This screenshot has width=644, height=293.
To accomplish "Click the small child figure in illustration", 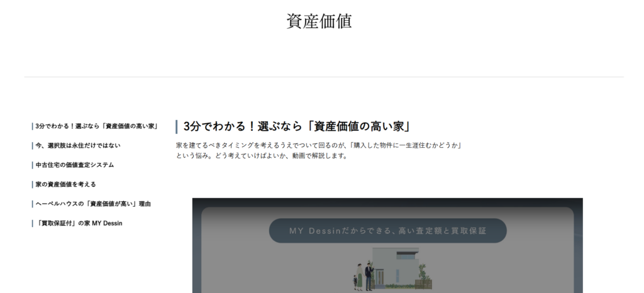I will (x=357, y=282).
